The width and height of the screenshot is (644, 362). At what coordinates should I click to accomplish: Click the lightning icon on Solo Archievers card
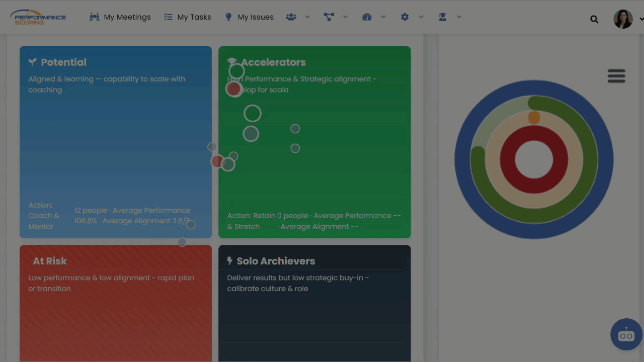click(x=230, y=260)
